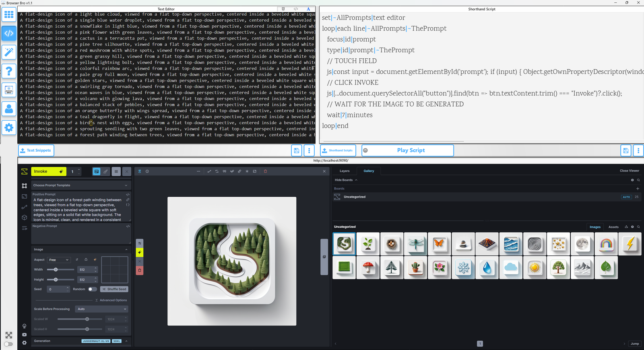
Task: Save the text editor content with disk icon
Action: 297,150
